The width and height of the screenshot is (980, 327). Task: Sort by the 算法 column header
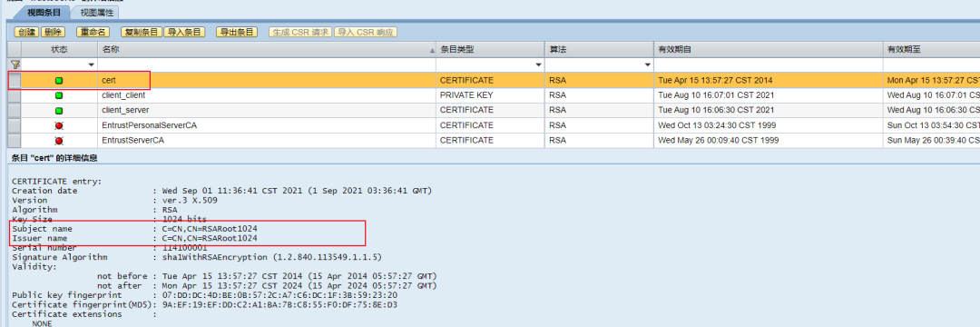pos(599,49)
